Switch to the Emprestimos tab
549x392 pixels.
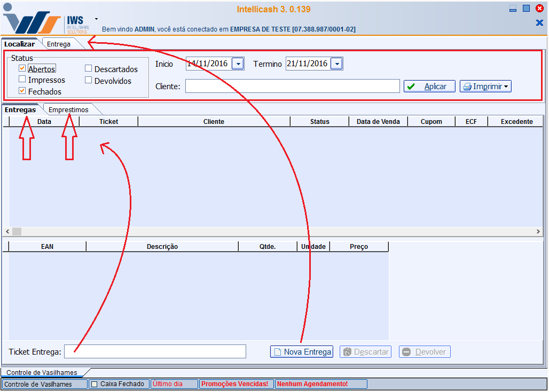click(68, 109)
